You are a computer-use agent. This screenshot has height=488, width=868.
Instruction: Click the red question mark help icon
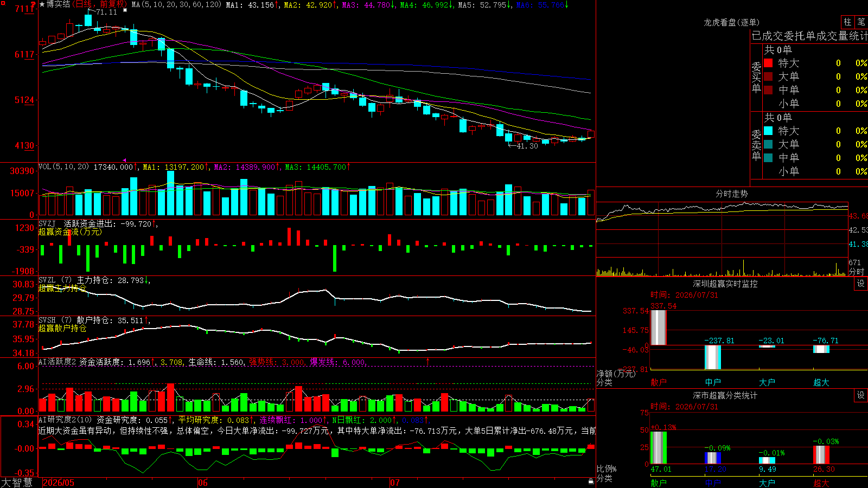(33, 4)
